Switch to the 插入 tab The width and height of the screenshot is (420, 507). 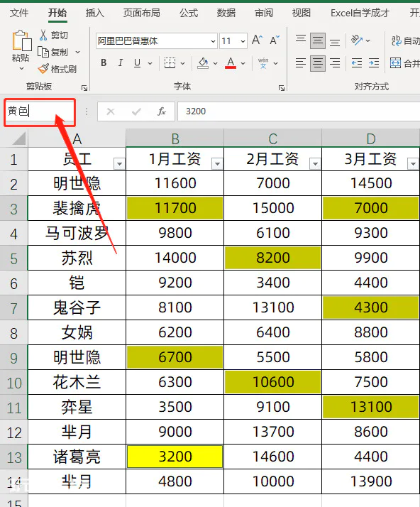point(94,13)
